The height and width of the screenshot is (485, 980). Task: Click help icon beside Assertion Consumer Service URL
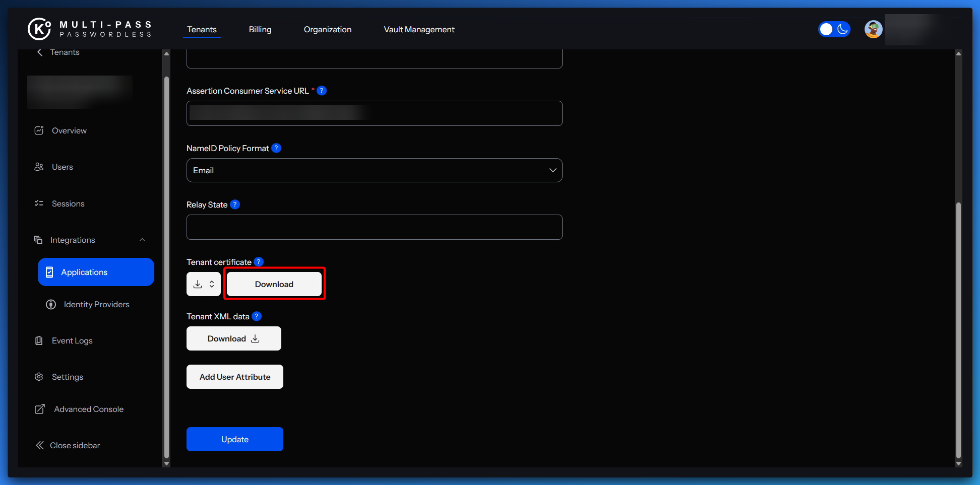(x=322, y=91)
